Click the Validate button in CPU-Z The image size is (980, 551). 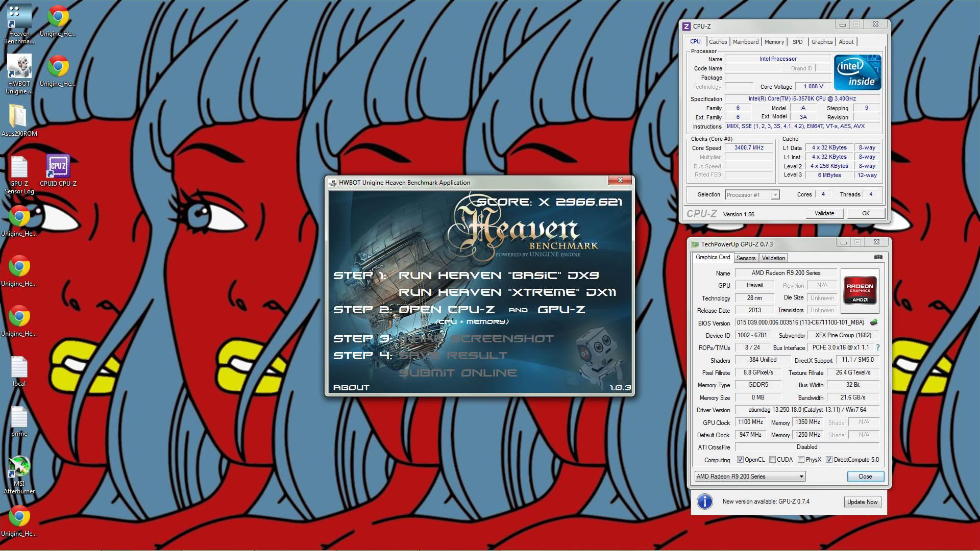pyautogui.click(x=824, y=214)
